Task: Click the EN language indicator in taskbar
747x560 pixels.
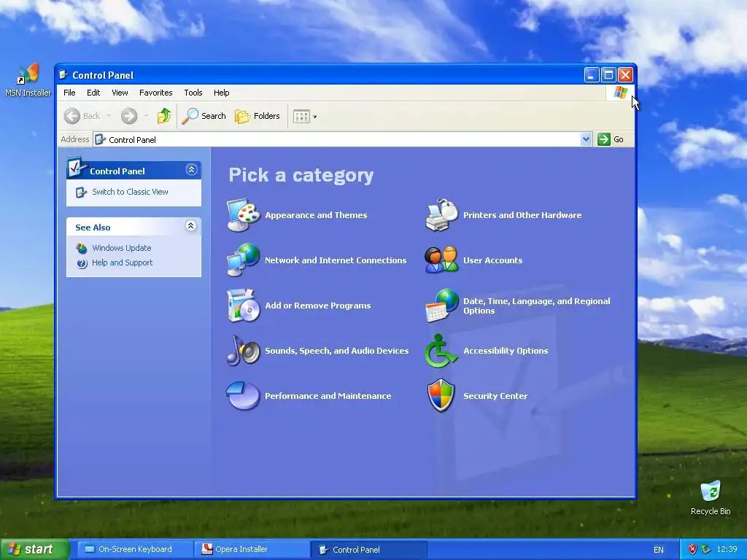Action: coord(659,550)
